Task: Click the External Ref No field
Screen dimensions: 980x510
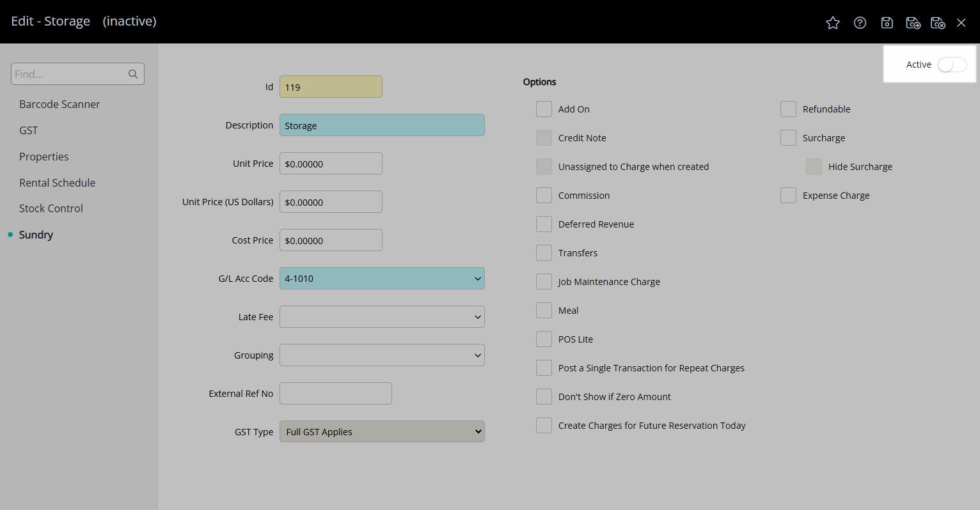Action: coord(335,394)
